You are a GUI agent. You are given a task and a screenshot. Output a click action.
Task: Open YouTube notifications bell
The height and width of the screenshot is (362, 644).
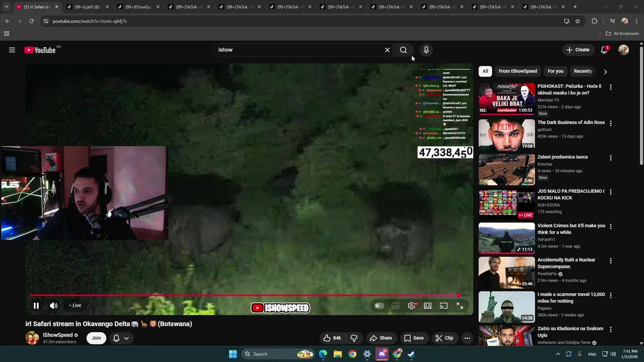[x=604, y=50]
